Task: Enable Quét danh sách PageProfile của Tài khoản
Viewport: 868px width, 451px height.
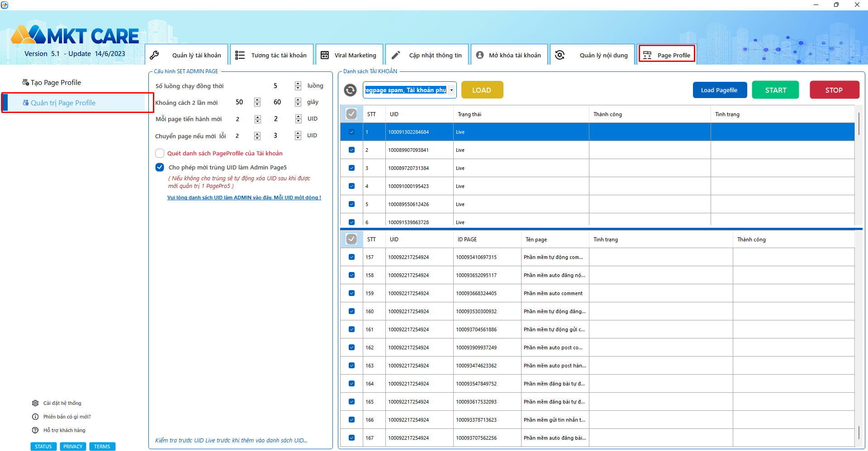Action: (x=160, y=153)
